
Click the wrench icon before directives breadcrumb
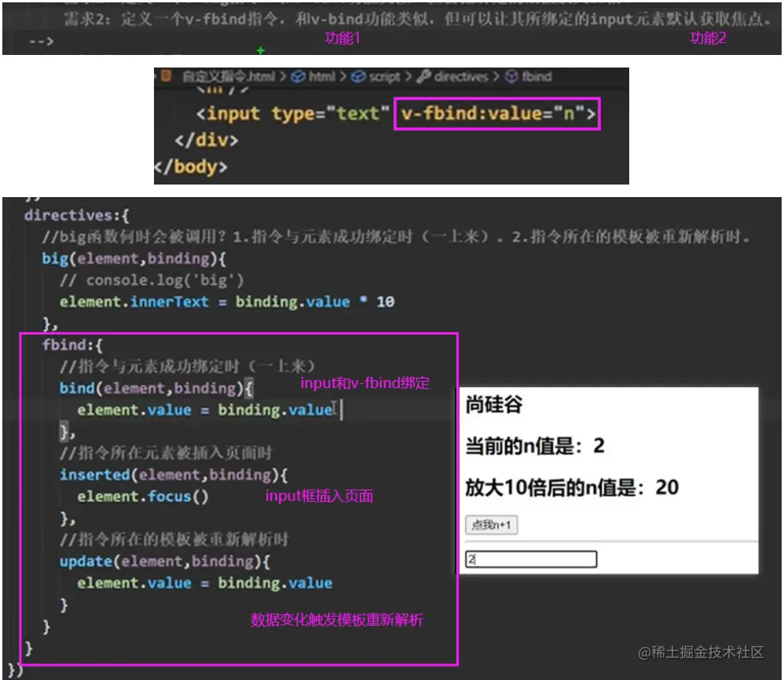(x=423, y=76)
